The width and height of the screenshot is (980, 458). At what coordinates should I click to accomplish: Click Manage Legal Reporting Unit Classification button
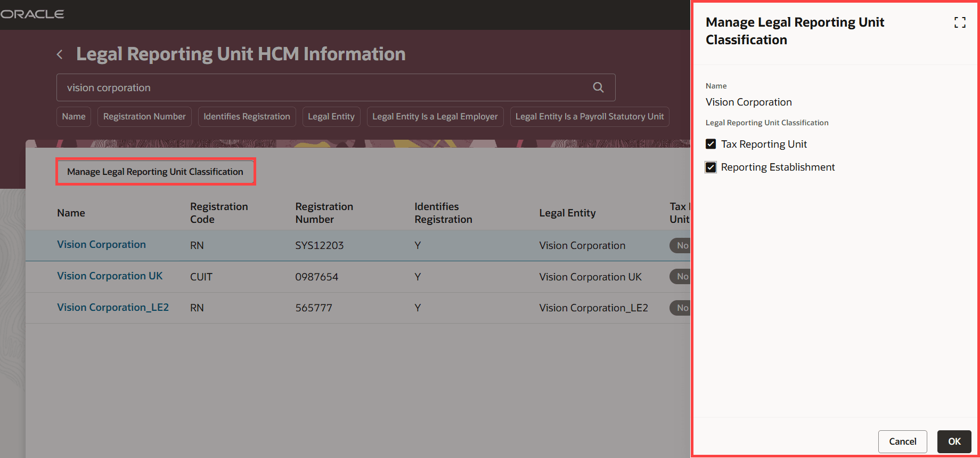[x=156, y=172]
